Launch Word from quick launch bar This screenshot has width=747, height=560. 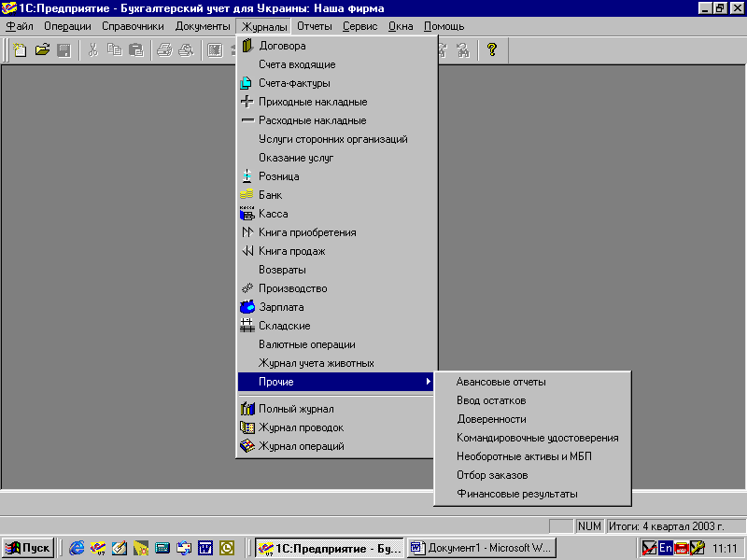pos(205,548)
